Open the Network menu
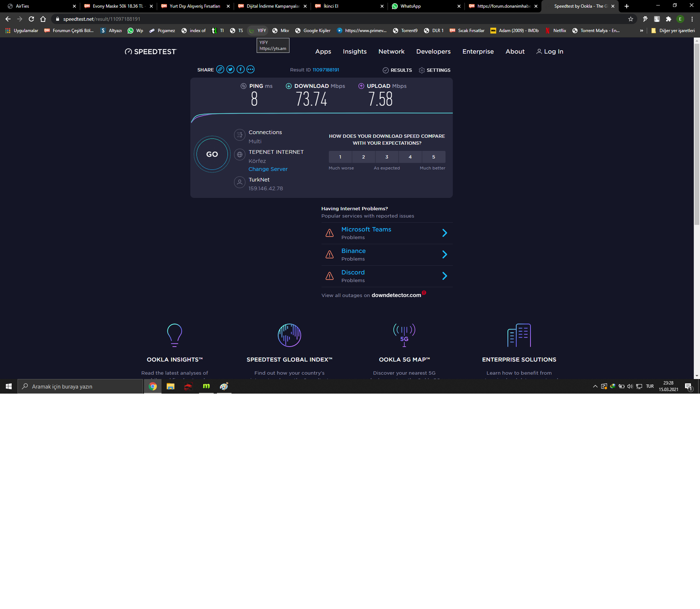Viewport: 700px width, 609px height. [392, 52]
